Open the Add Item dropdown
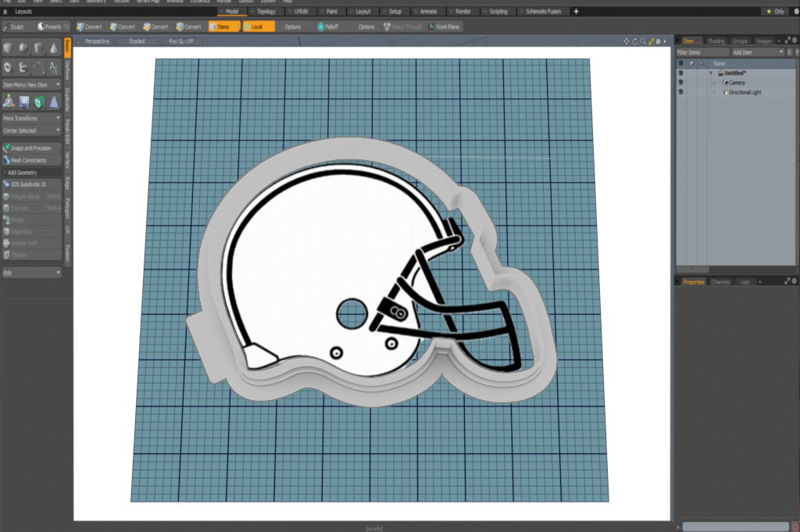Image resolution: width=800 pixels, height=532 pixels. [758, 52]
